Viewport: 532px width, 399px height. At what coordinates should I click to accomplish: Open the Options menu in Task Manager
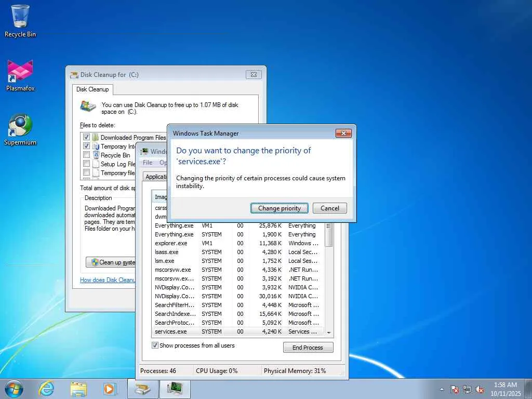click(163, 163)
